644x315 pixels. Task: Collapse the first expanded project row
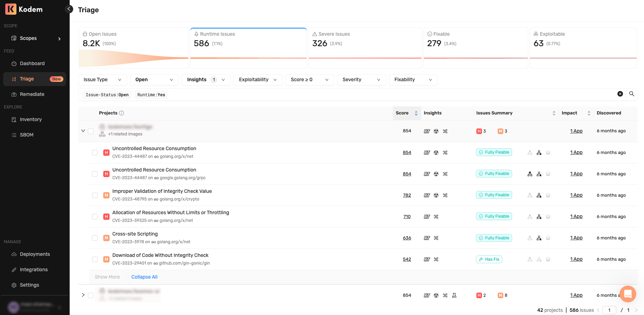click(83, 131)
